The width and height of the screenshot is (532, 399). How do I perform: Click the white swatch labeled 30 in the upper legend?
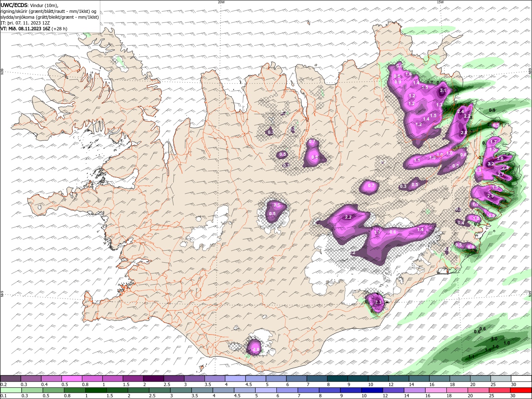pyautogui.click(x=521, y=379)
